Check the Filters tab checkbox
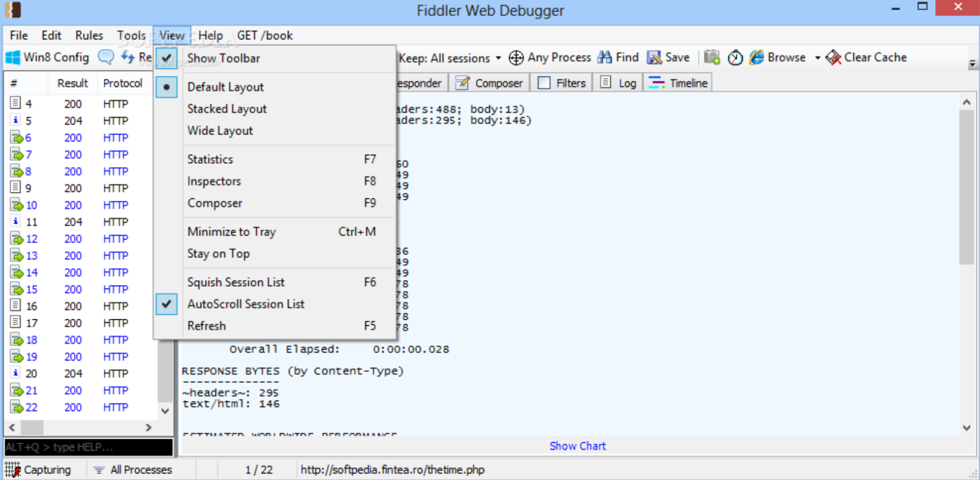 pos(544,83)
